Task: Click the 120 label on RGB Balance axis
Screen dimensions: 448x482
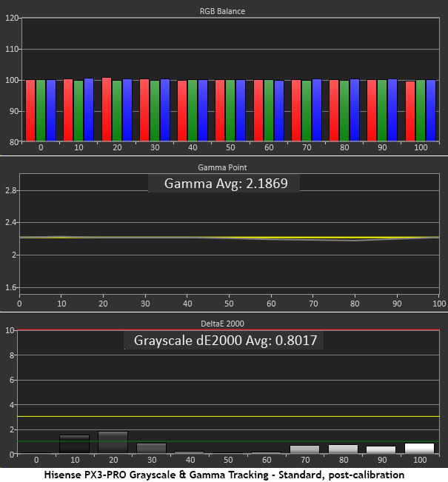Action: (12, 18)
